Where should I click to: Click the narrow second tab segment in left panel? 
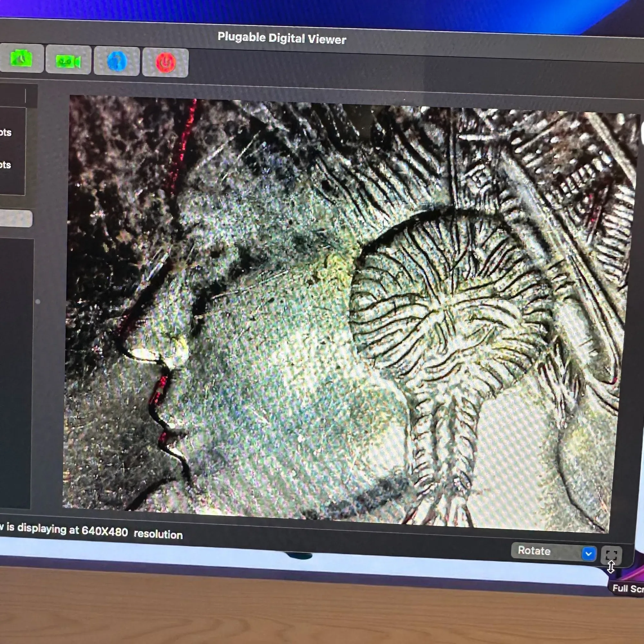(31, 96)
